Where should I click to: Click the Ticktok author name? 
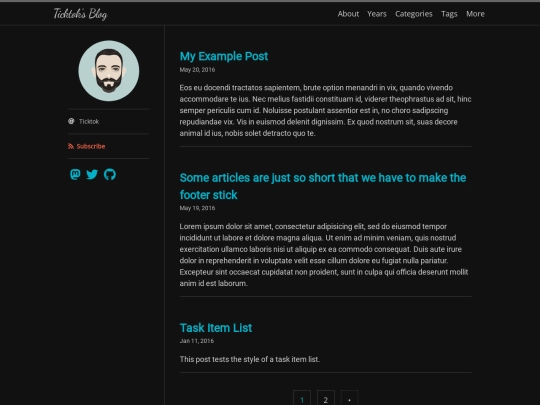pos(89,122)
